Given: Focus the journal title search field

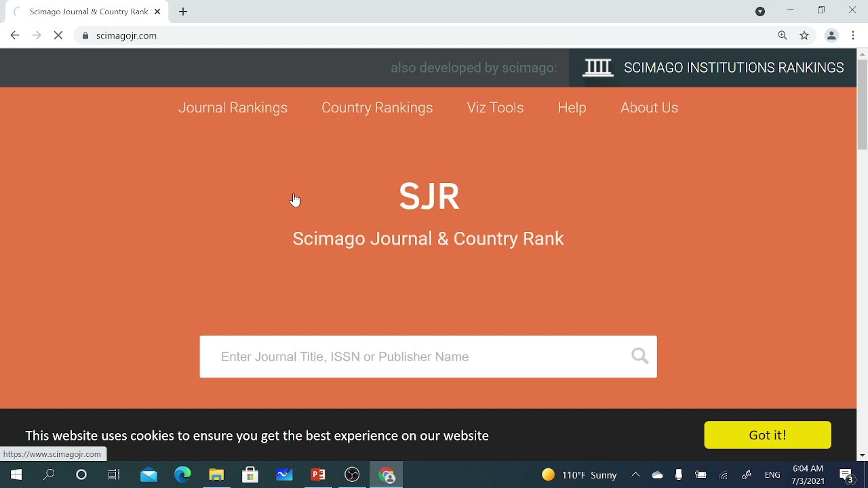Looking at the screenshot, I should pos(428,357).
